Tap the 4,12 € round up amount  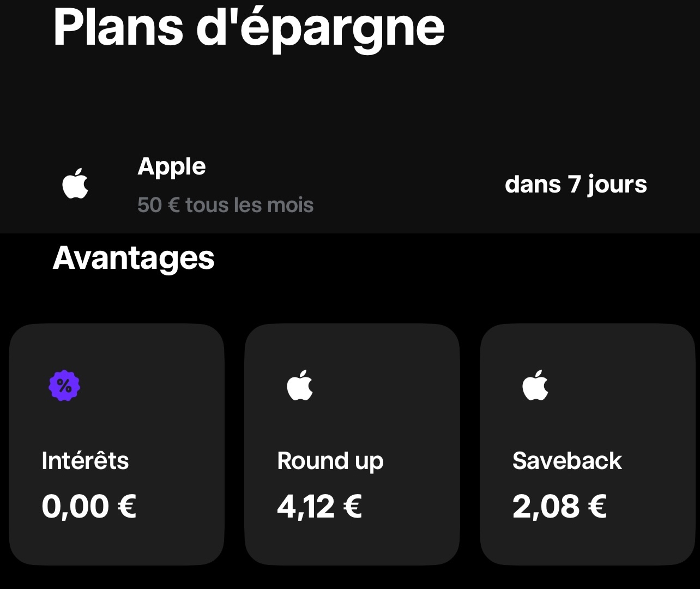pyautogui.click(x=319, y=506)
